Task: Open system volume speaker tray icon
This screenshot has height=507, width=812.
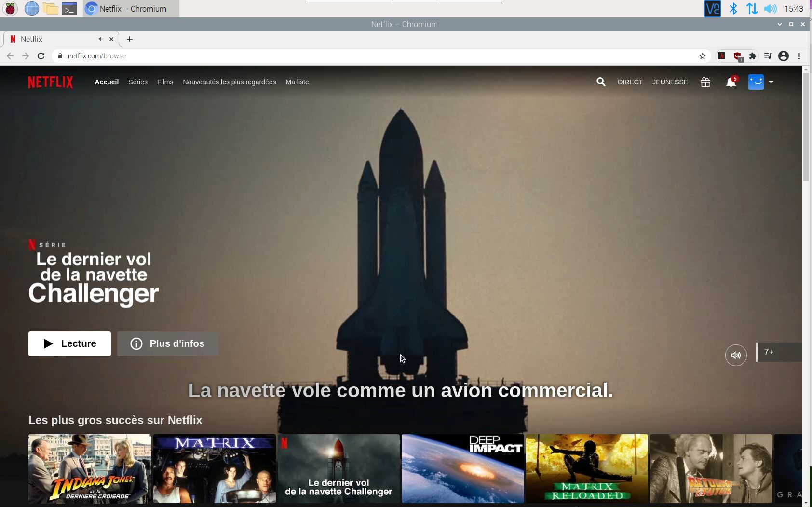Action: click(771, 9)
